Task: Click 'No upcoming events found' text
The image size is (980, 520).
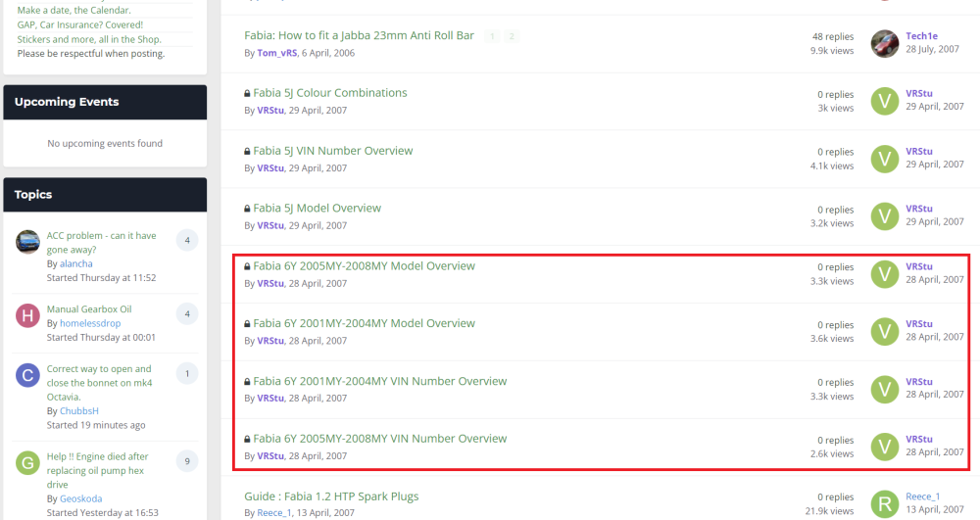Action: 105,143
